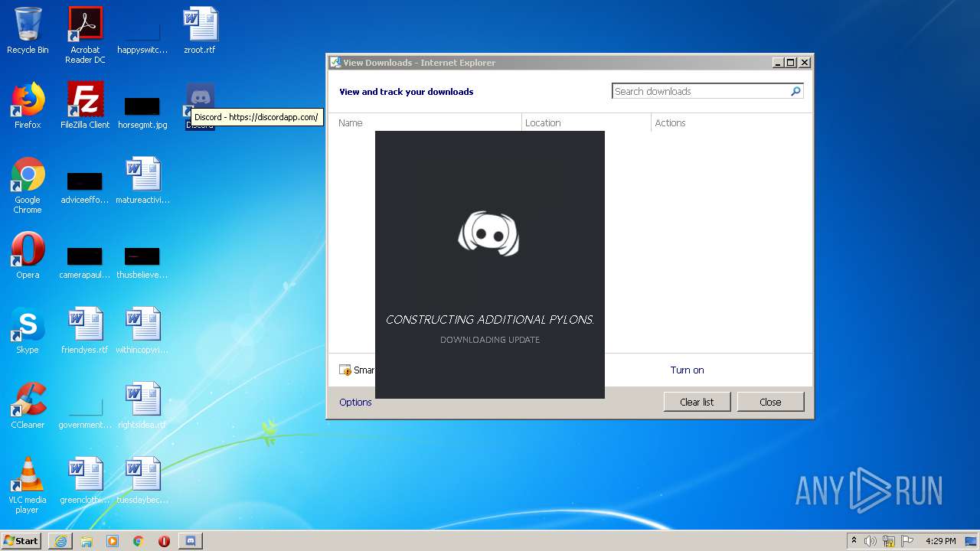Select the adviceeffo... desktop file

(x=85, y=187)
